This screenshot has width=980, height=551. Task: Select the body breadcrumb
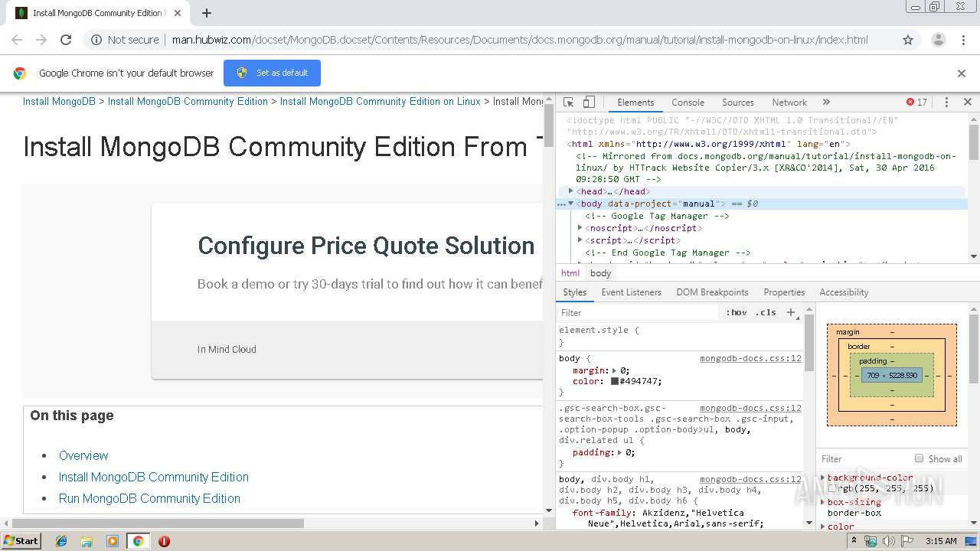pyautogui.click(x=601, y=273)
